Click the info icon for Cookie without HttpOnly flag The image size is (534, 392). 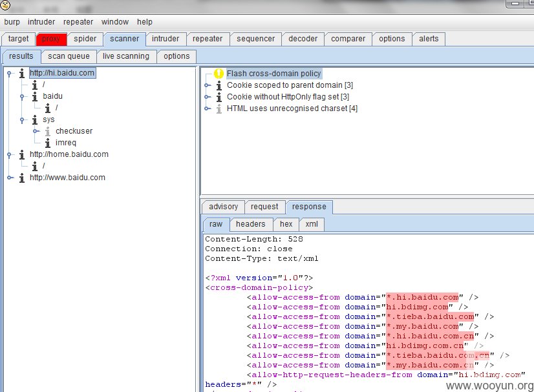click(219, 97)
